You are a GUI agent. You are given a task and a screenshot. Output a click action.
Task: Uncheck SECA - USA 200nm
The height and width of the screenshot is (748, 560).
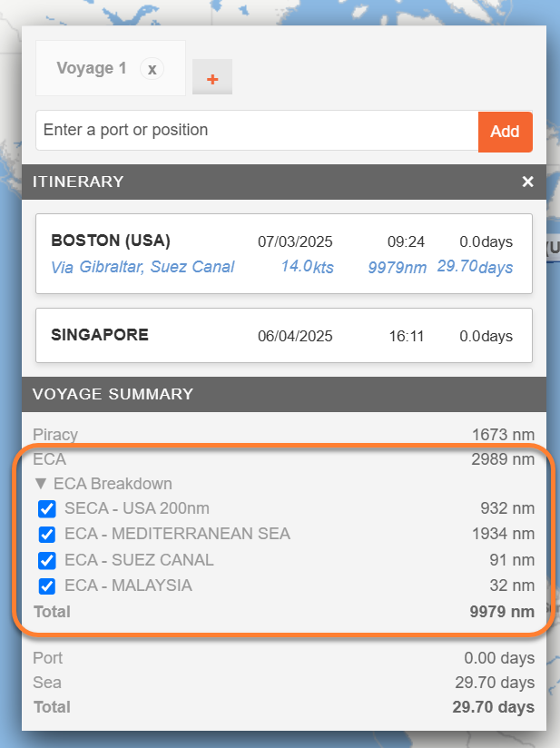(x=46, y=509)
